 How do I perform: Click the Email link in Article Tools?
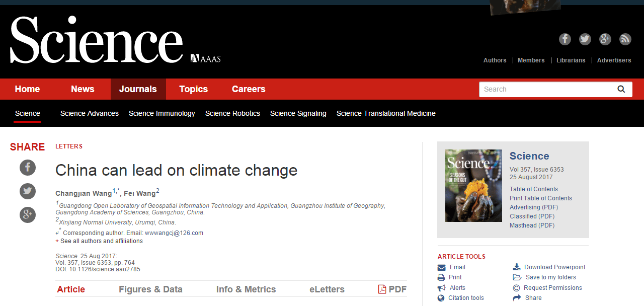coord(457,267)
